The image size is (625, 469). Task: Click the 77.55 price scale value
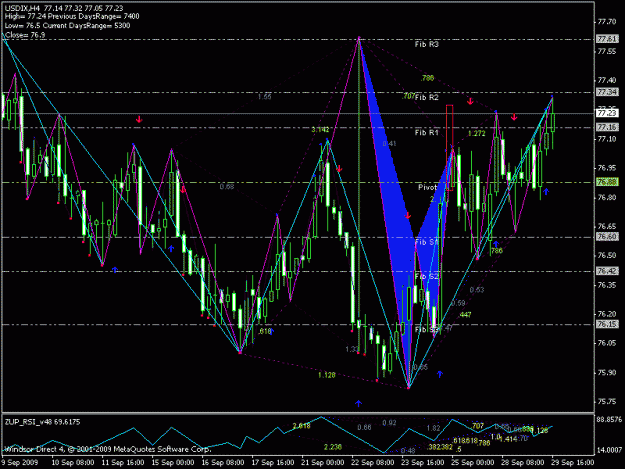click(607, 51)
